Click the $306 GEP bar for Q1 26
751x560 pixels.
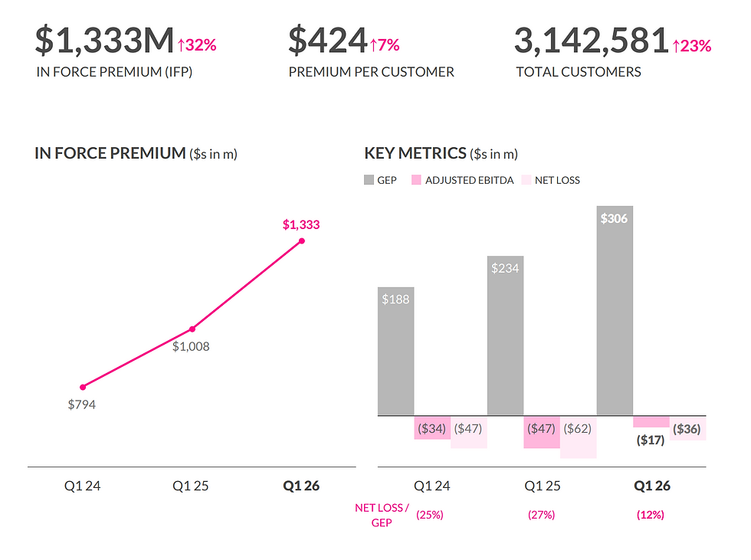615,310
